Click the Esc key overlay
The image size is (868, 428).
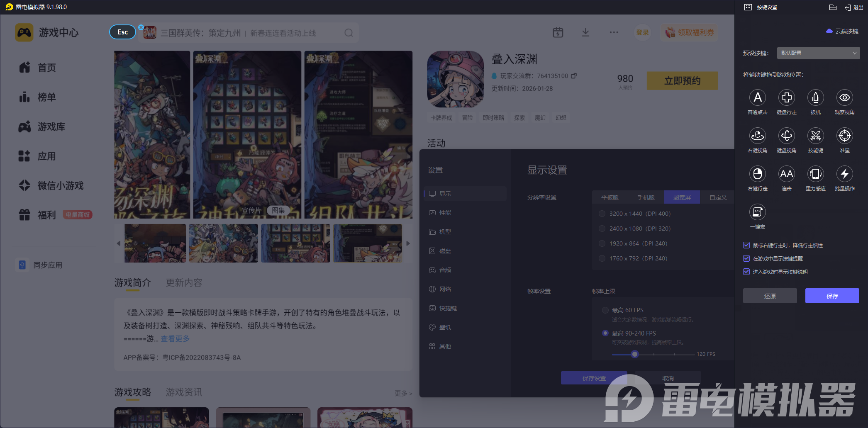click(x=122, y=32)
